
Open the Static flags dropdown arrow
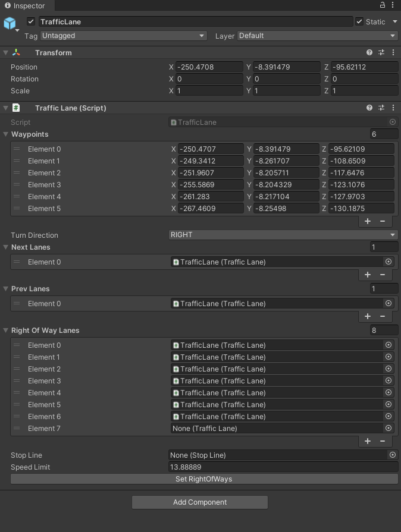tap(393, 22)
